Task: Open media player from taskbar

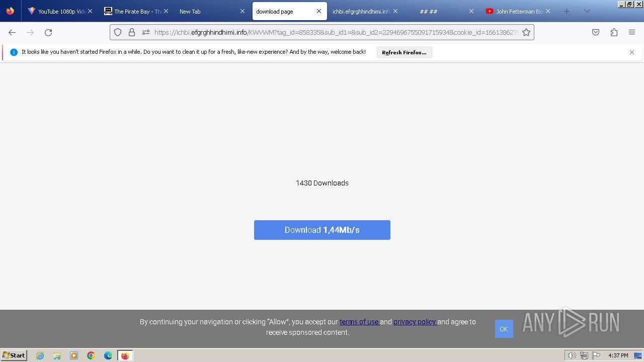Action: [x=74, y=355]
